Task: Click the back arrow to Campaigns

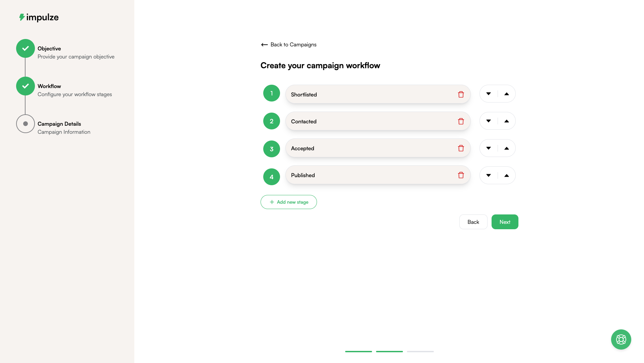Action: (x=264, y=44)
